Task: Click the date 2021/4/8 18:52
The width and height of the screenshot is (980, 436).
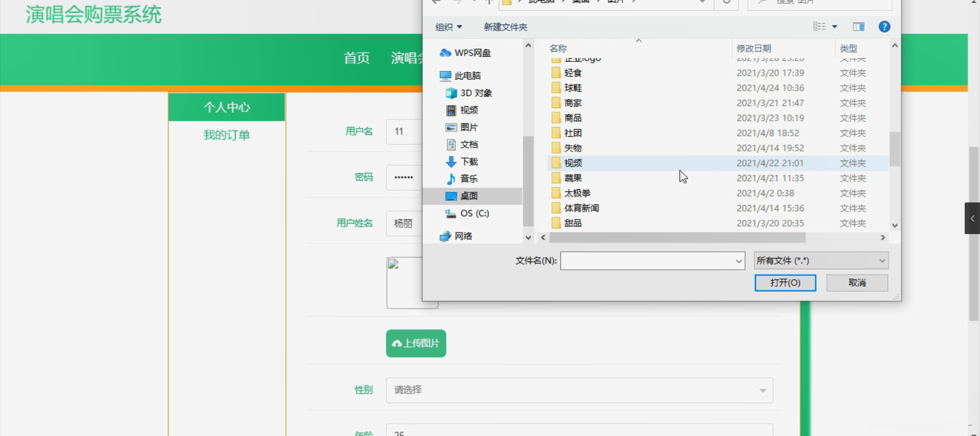Action: (x=768, y=133)
